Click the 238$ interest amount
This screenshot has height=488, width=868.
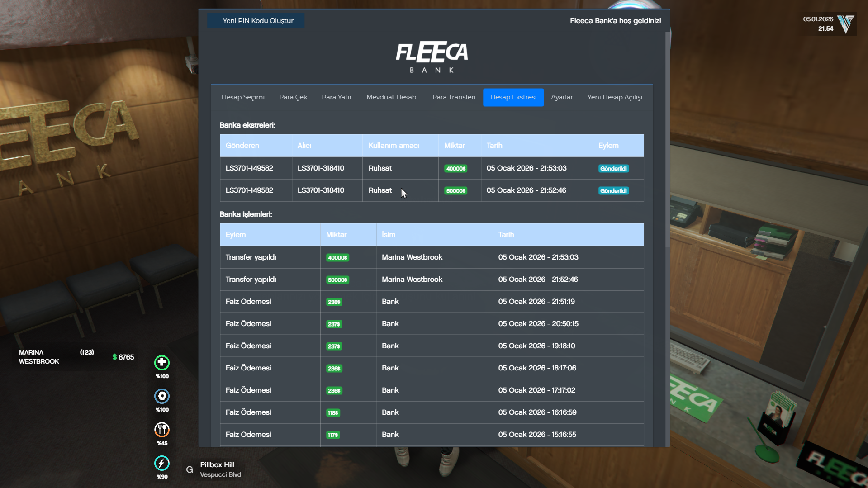coord(334,302)
